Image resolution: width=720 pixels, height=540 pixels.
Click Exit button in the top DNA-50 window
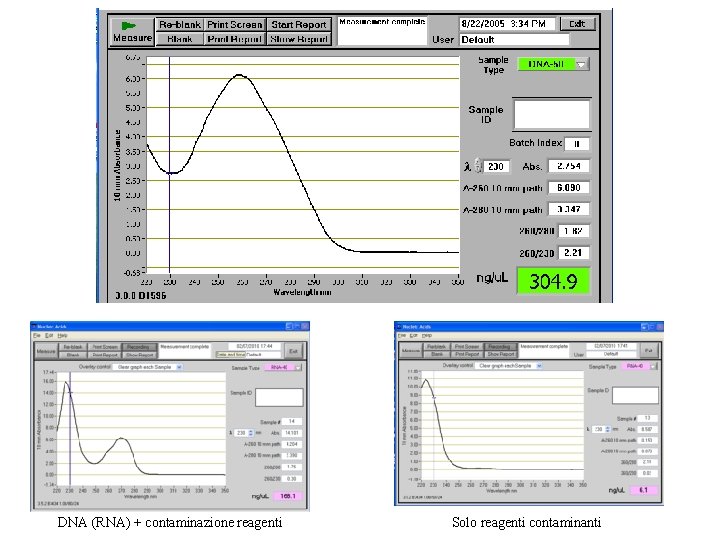click(578, 24)
